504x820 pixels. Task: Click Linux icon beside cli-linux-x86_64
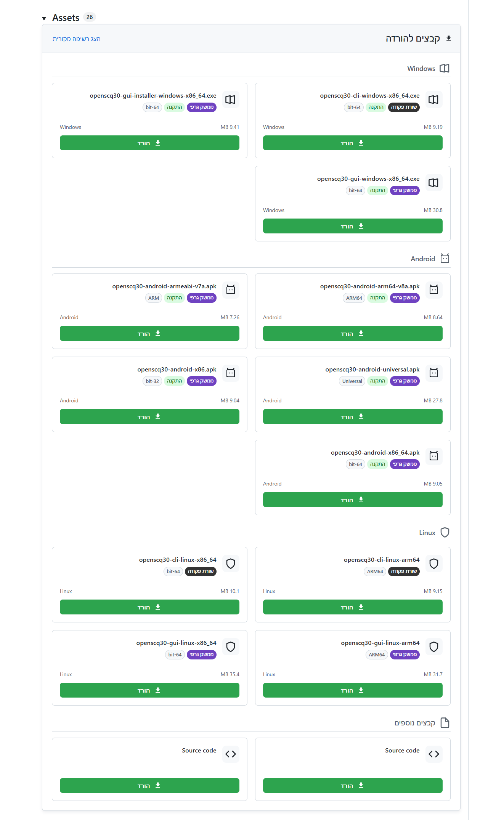(230, 564)
